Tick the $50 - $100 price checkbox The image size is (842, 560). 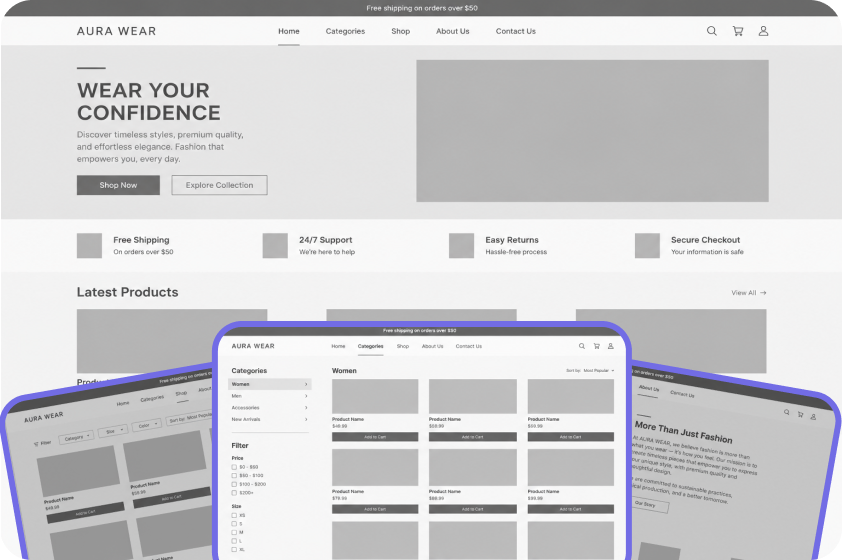[x=234, y=476]
